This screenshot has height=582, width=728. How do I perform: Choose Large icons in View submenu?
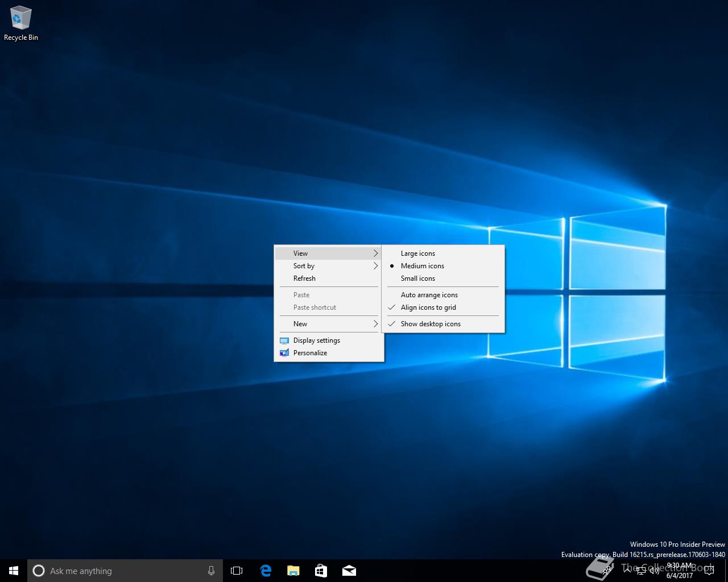pos(417,253)
